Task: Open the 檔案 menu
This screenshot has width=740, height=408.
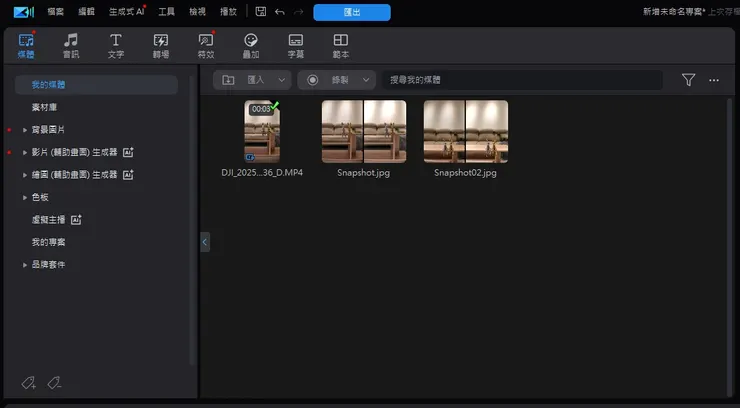Action: tap(56, 12)
